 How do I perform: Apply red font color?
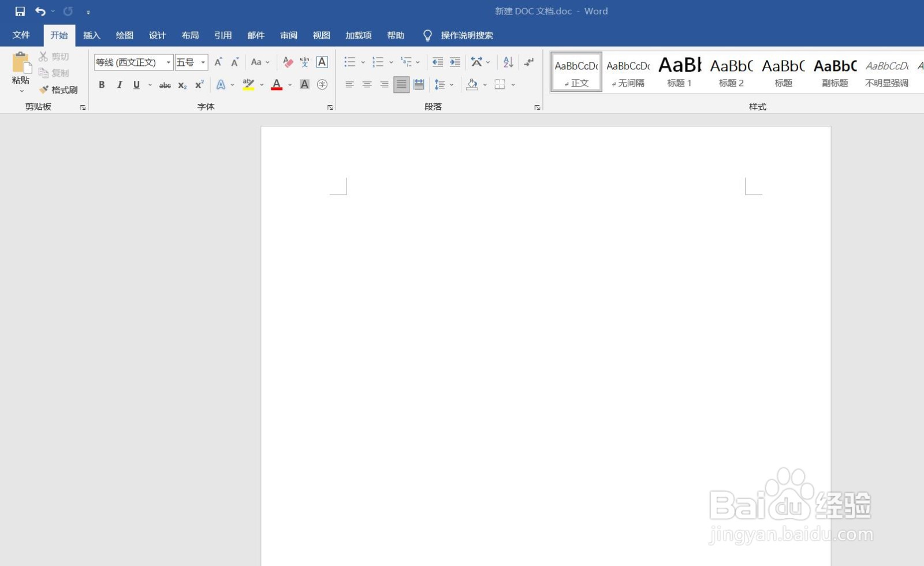tap(277, 85)
